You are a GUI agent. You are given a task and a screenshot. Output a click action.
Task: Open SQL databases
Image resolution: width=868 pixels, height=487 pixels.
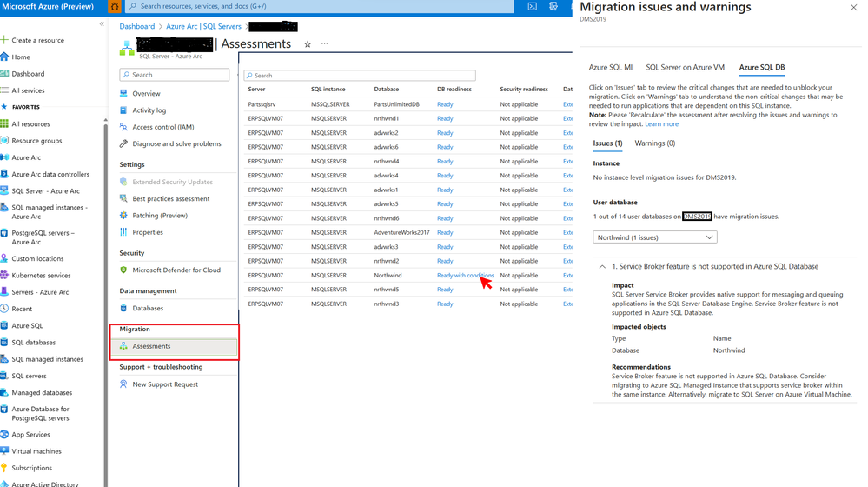[33, 343]
